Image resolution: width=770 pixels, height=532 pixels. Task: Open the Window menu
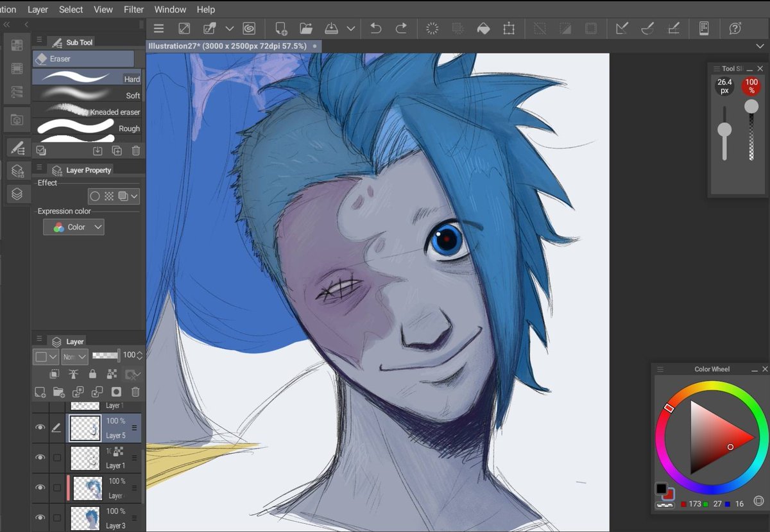click(x=170, y=10)
